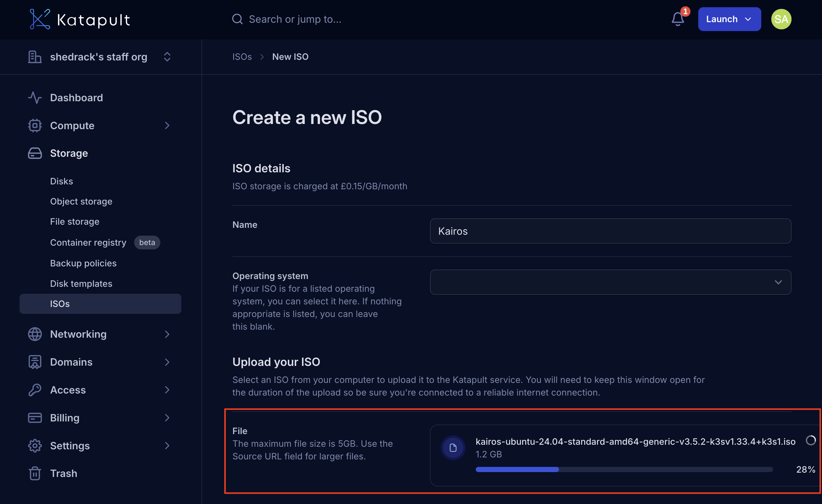Expand the Networking section chevron
Viewport: 822px width, 504px height.
click(167, 334)
